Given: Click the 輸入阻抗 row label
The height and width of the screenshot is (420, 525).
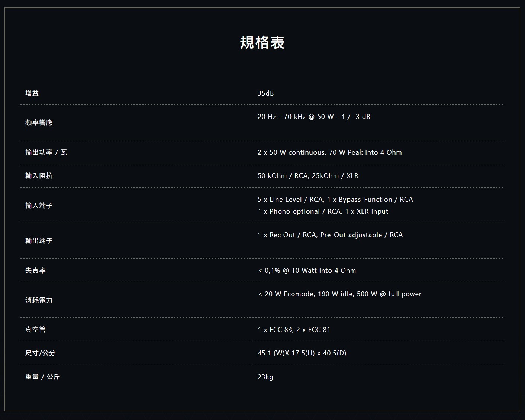Looking at the screenshot, I should tap(39, 176).
